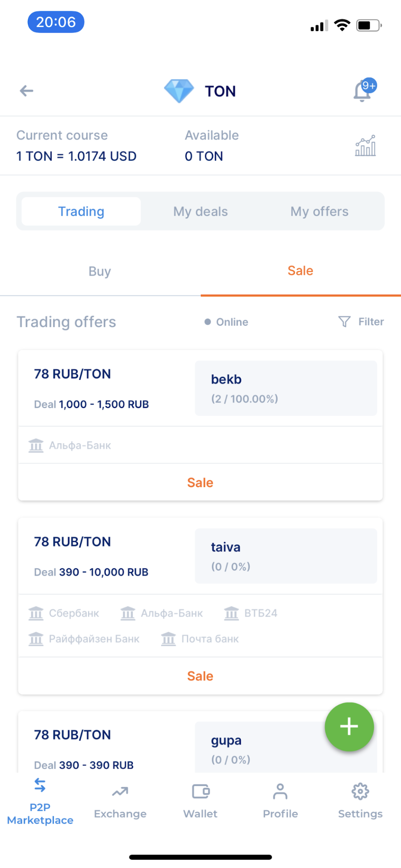The height and width of the screenshot is (868, 401).
Task: Toggle the Online offers filter
Action: click(x=226, y=322)
